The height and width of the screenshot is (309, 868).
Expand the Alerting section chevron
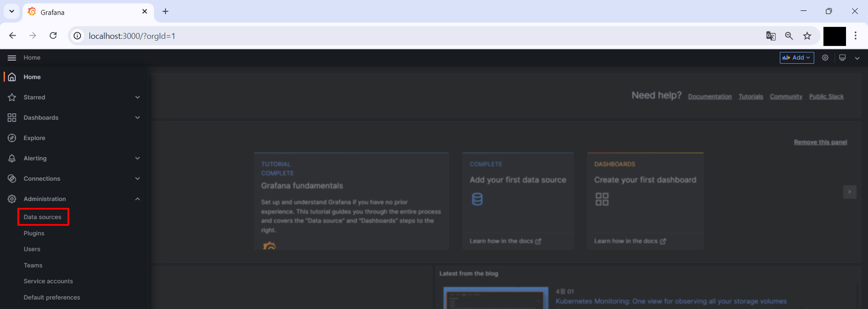coord(137,158)
